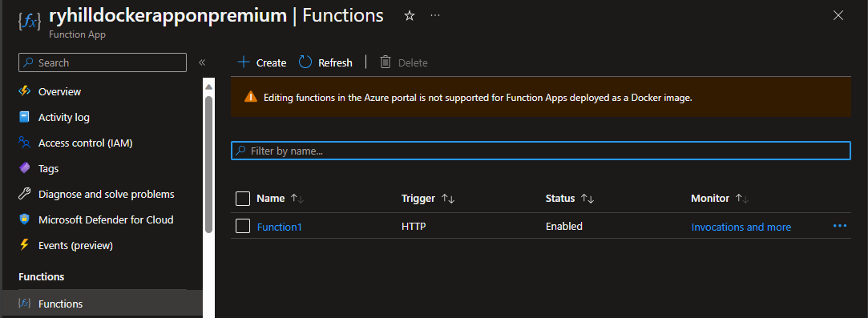868x318 pixels.
Task: Select Functions item in the sidebar
Action: click(103, 304)
